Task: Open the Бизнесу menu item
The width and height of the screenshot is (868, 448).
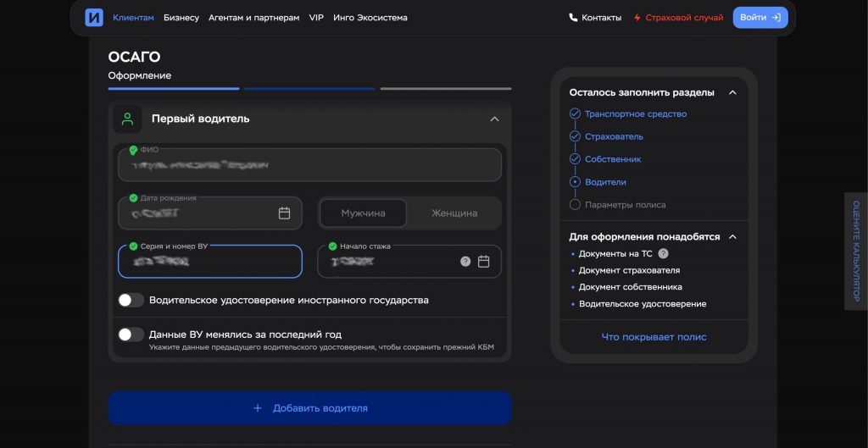Action: [x=181, y=18]
